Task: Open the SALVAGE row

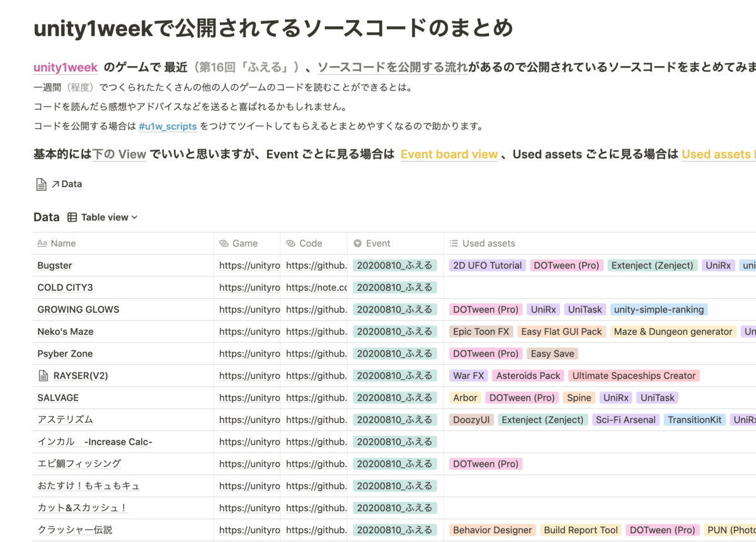Action: 58,398
